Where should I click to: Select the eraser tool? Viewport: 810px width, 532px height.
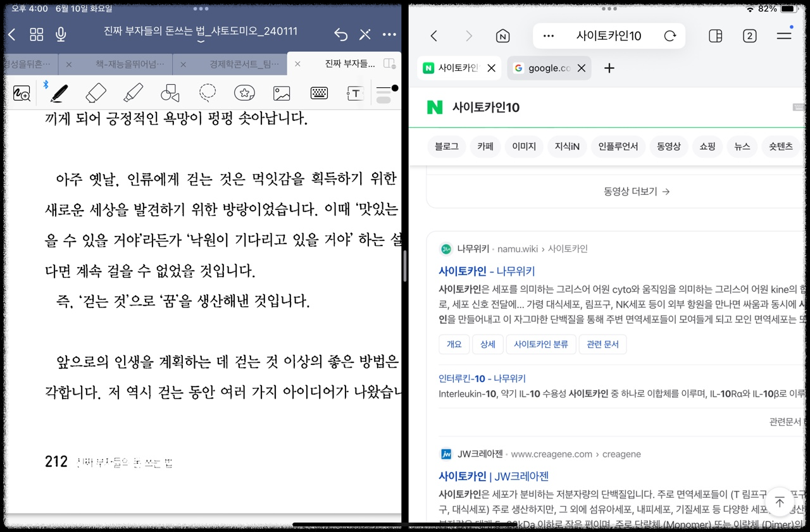point(96,93)
